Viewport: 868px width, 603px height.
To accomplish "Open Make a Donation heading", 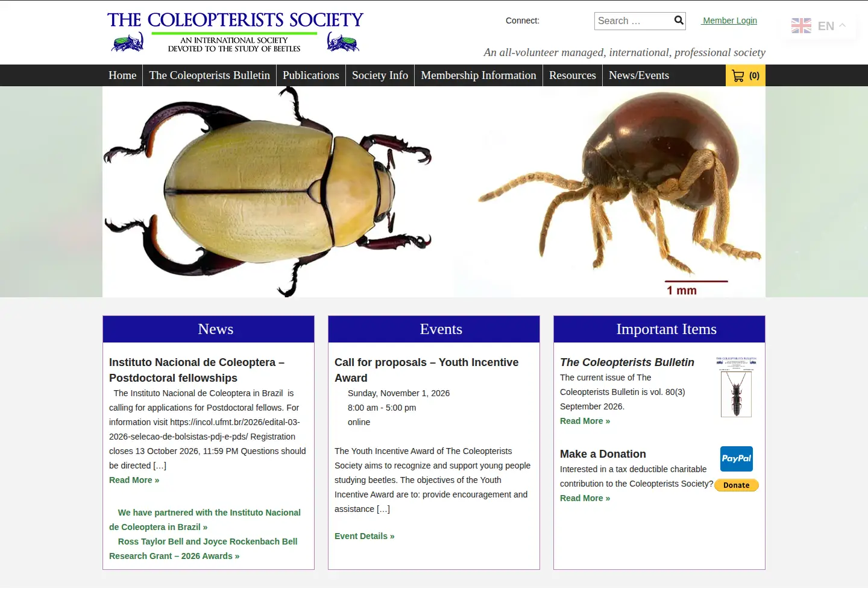I will pos(603,454).
